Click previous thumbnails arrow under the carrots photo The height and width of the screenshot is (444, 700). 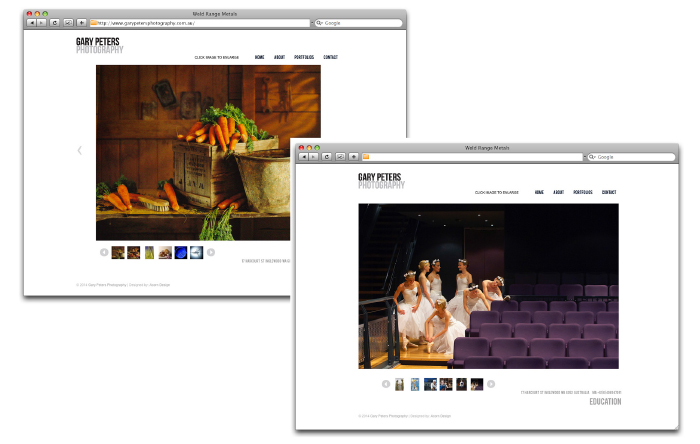tap(104, 252)
